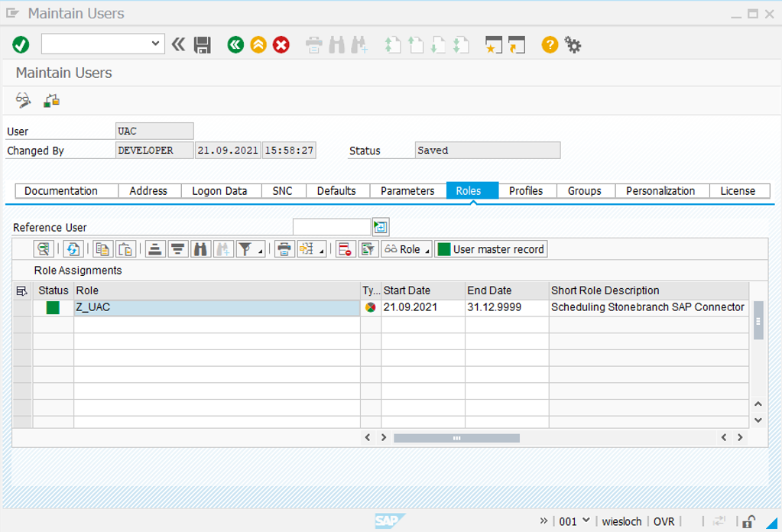Viewport: 782px width, 532px height.
Task: Select the Z_UAC row via its row selector
Action: pyautogui.click(x=22, y=307)
